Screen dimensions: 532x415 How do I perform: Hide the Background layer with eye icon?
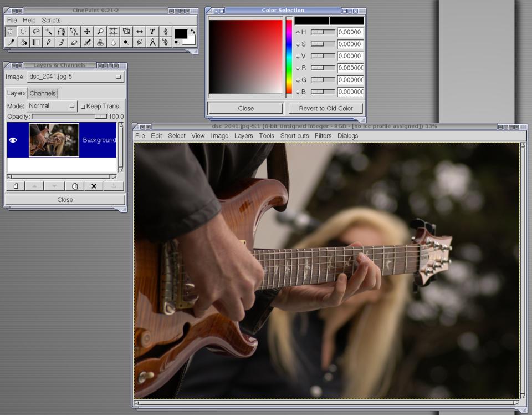13,140
